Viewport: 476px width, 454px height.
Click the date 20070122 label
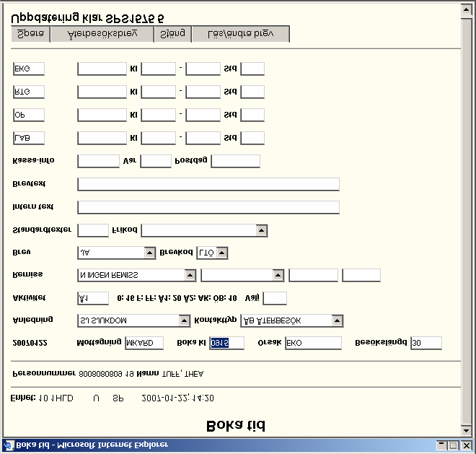30,343
